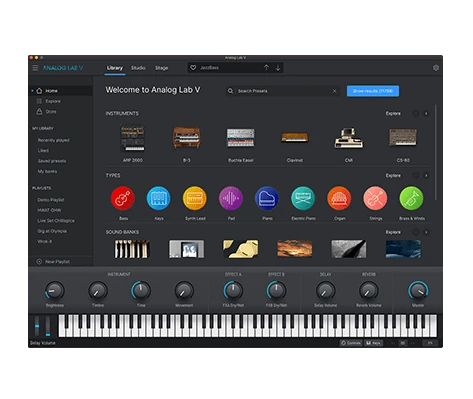The width and height of the screenshot is (473, 399).
Task: Switch to the Stage tab
Action: pyautogui.click(x=161, y=68)
